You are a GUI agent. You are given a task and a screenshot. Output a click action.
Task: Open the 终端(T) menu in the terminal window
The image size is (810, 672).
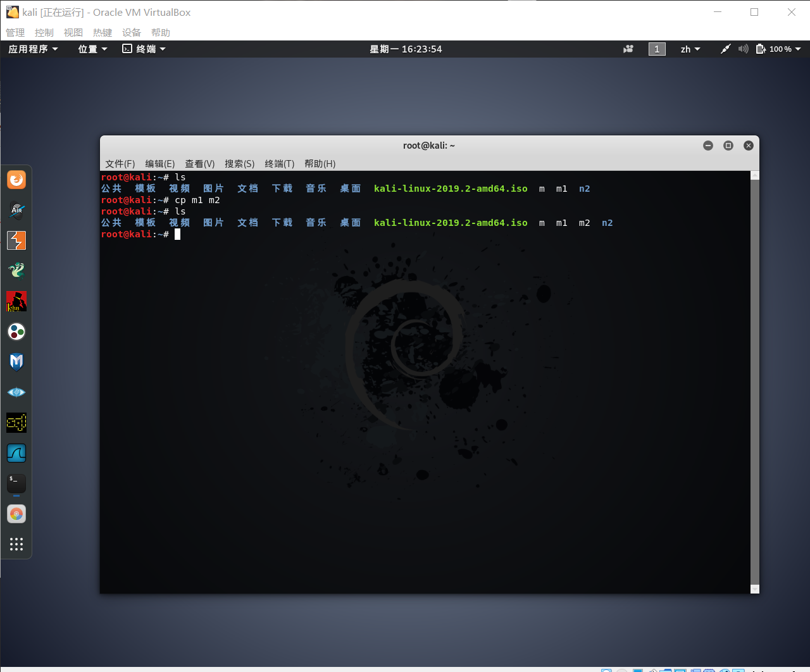point(280,163)
